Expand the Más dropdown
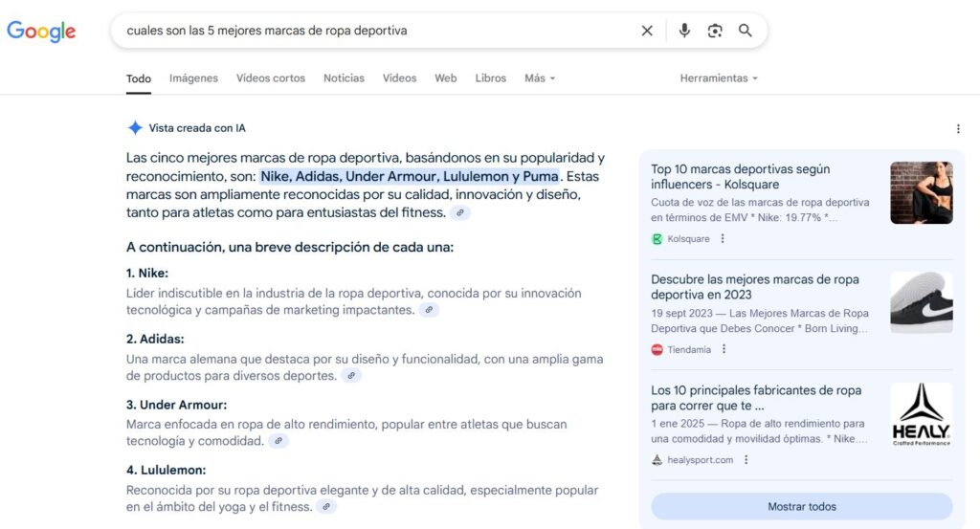This screenshot has width=980, height=529. [x=540, y=78]
